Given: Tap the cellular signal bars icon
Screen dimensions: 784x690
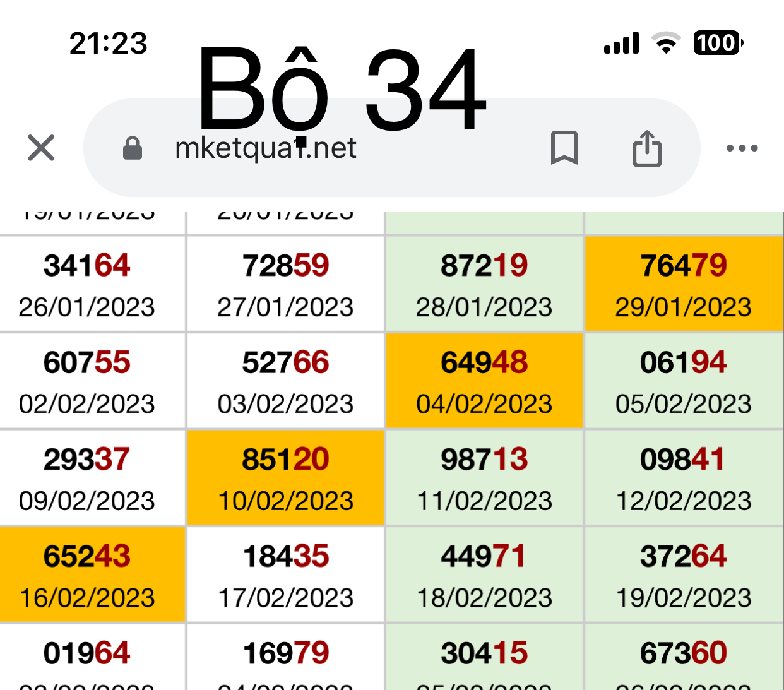Looking at the screenshot, I should (x=622, y=43).
